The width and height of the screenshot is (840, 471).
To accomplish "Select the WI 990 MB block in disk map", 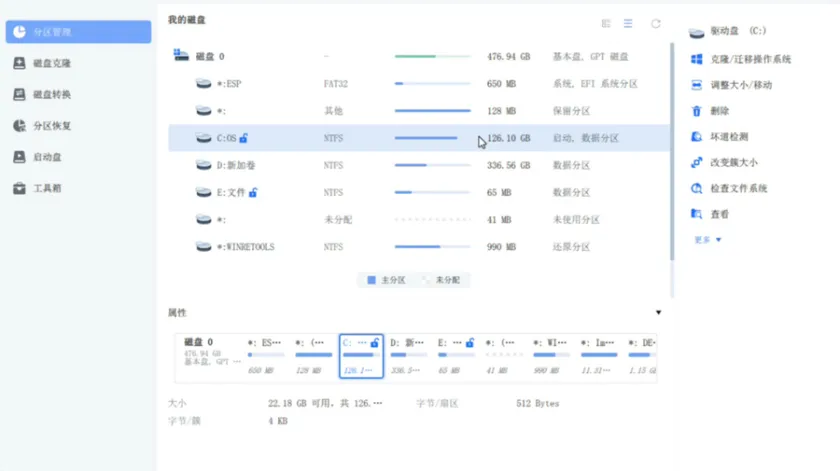I will tap(551, 356).
